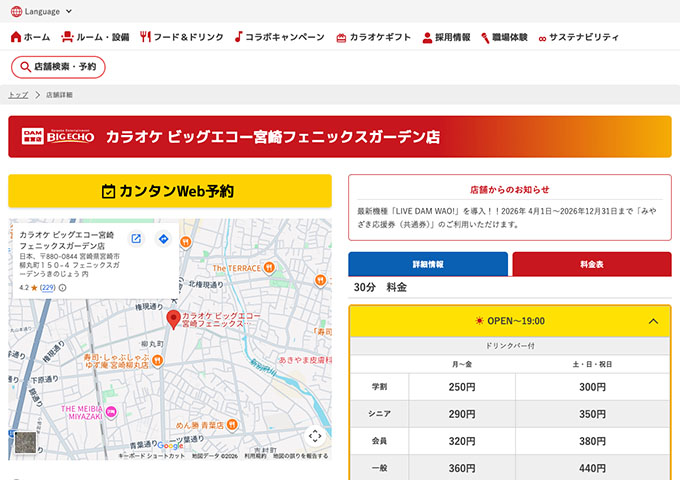
Task: Open フード＆ドリンク menu item
Action: [x=182, y=37]
